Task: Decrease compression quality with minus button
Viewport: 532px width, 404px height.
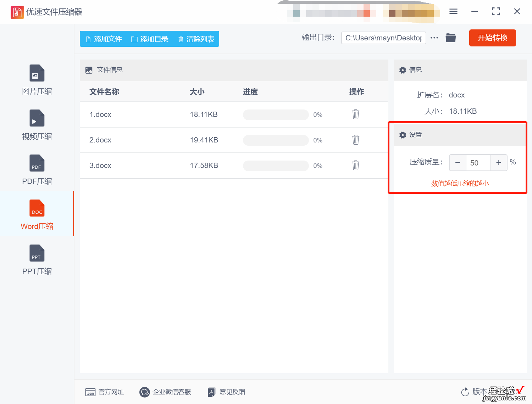Action: coord(458,163)
